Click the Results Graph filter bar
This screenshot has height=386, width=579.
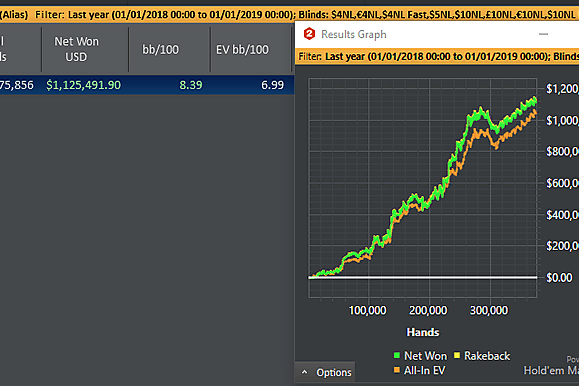coord(437,57)
